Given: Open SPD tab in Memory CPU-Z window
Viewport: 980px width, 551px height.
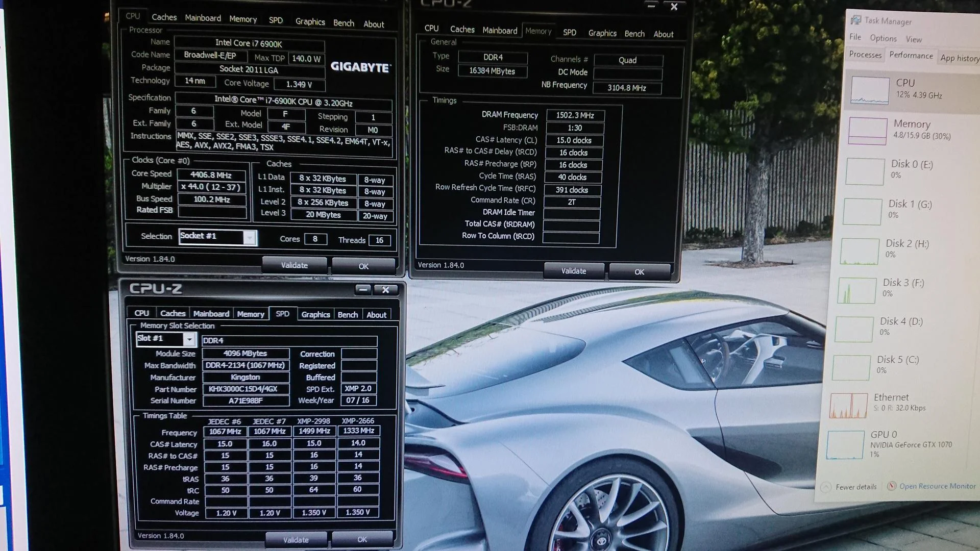Looking at the screenshot, I should [570, 32].
